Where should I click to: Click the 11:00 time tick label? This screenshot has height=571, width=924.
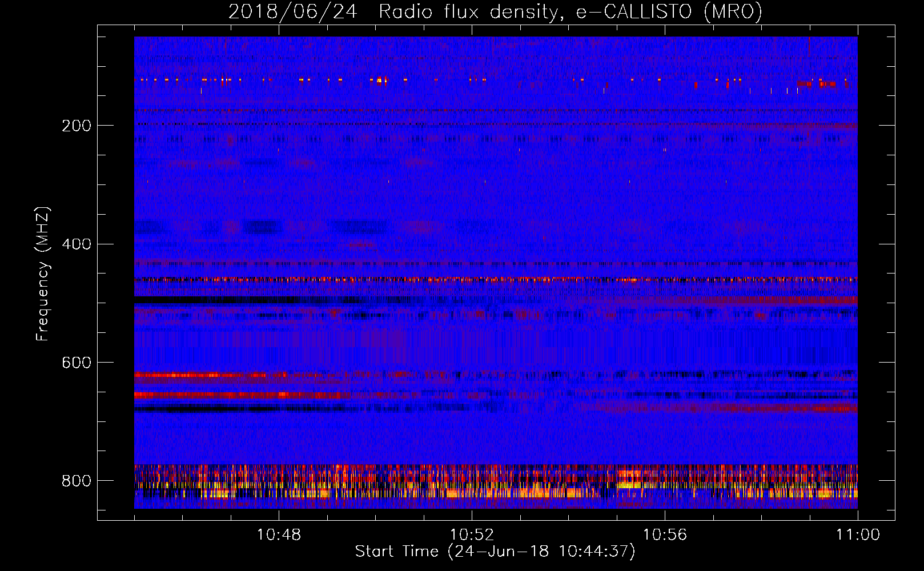[x=858, y=535]
